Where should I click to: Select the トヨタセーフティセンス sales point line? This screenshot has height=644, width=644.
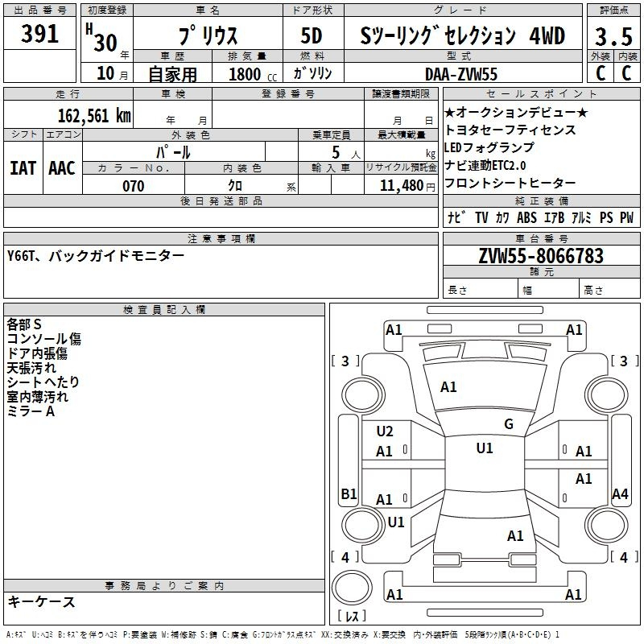(510, 130)
